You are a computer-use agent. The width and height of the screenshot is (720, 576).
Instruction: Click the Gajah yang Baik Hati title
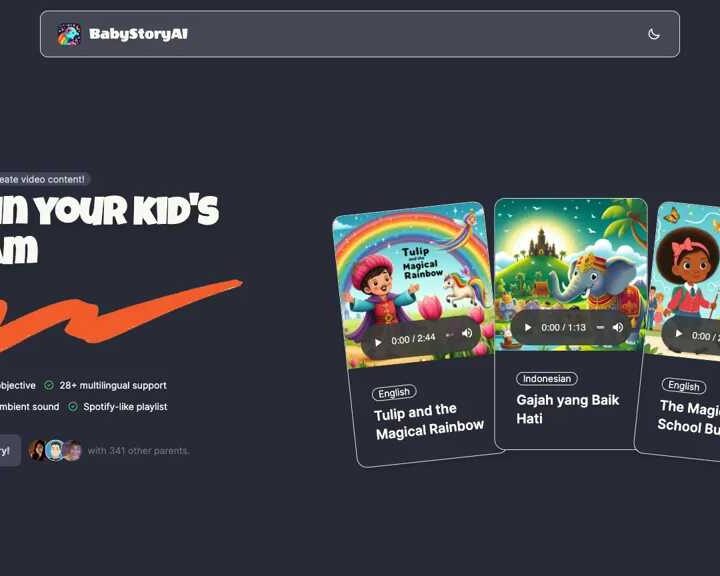pyautogui.click(x=568, y=409)
